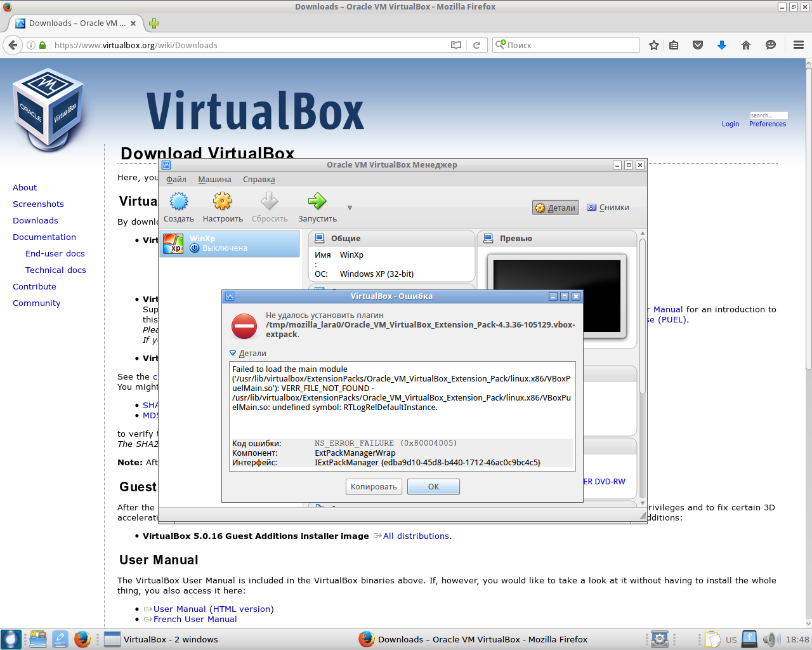Image resolution: width=812 pixels, height=650 pixels.
Task: Collapse the Общие section header
Action: 391,239
